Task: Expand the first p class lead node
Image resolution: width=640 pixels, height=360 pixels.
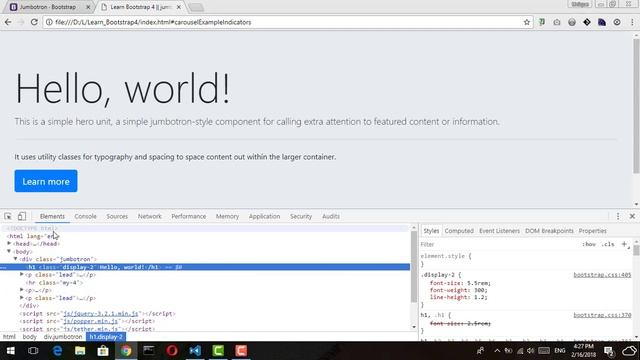Action: [x=22, y=274]
